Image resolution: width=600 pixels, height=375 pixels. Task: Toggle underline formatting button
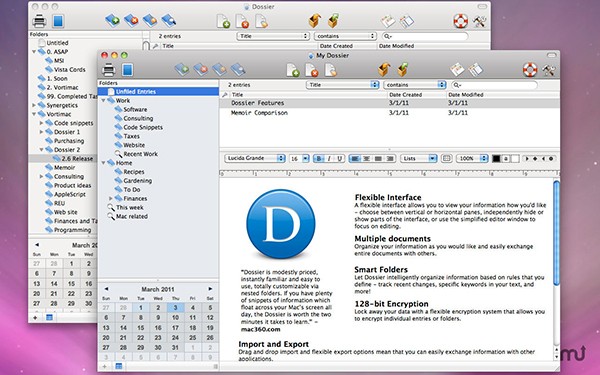[x=339, y=158]
